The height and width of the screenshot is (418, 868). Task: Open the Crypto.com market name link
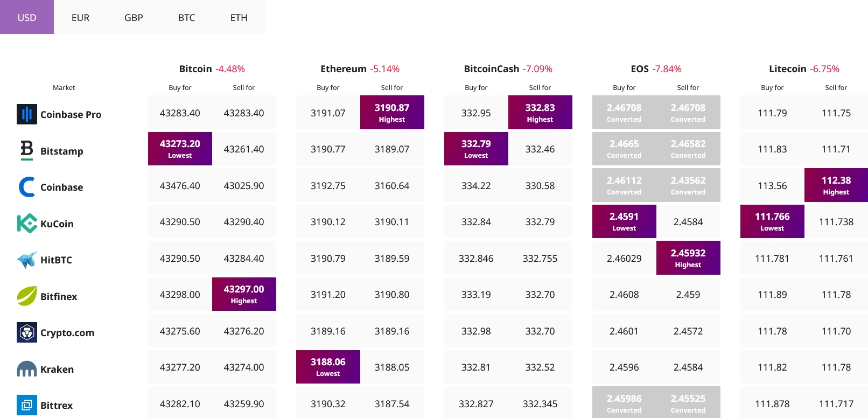(x=67, y=333)
